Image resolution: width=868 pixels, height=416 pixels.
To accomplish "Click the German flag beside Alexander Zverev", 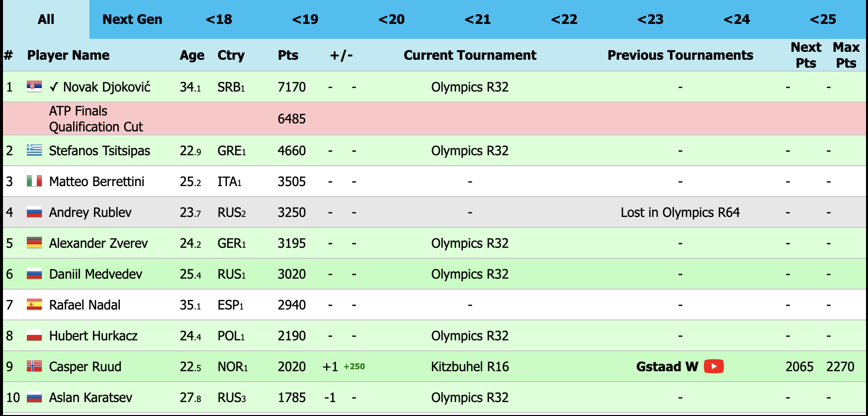I will tap(34, 242).
